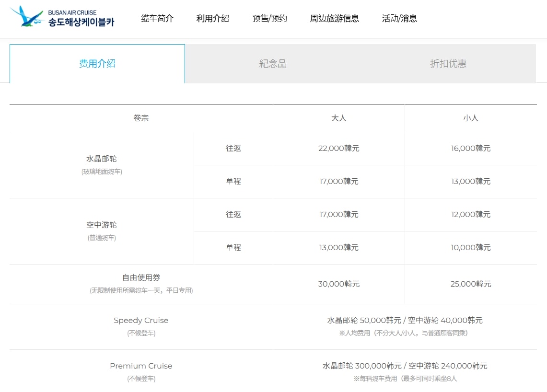Viewport: 547px width, 392px height.
Task: Click the Premium Cruise row label
Action: (x=141, y=366)
